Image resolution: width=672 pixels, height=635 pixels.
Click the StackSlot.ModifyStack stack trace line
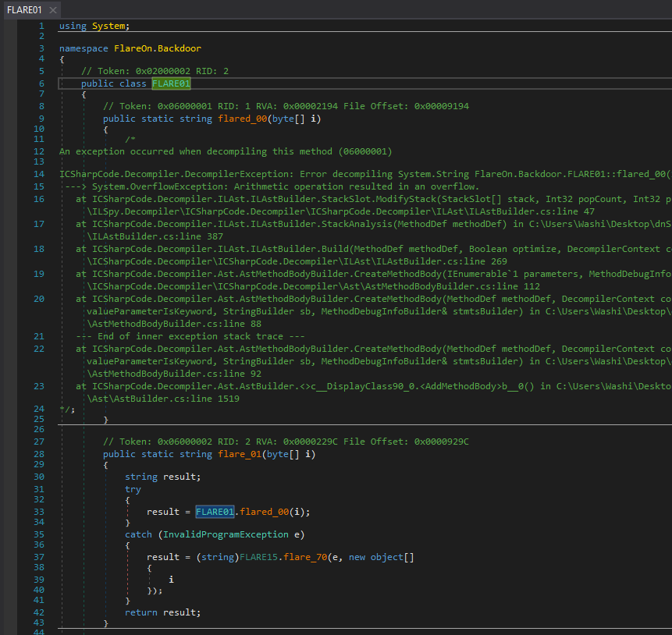pos(373,199)
